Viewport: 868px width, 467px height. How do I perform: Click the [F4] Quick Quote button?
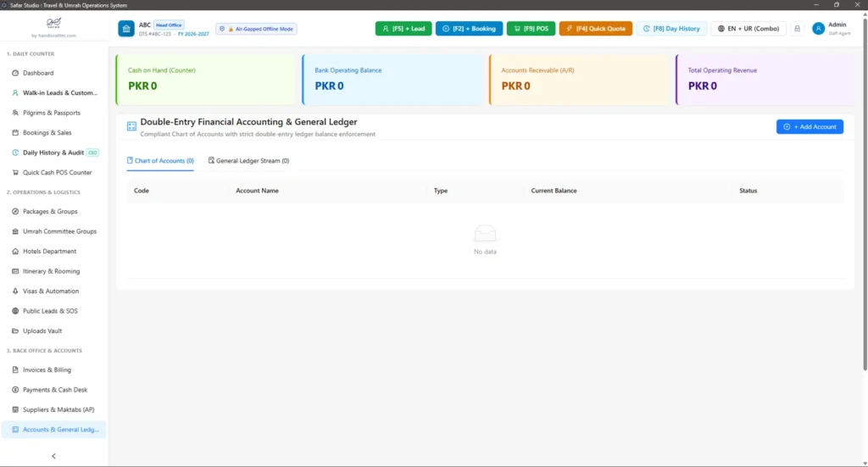pos(596,29)
